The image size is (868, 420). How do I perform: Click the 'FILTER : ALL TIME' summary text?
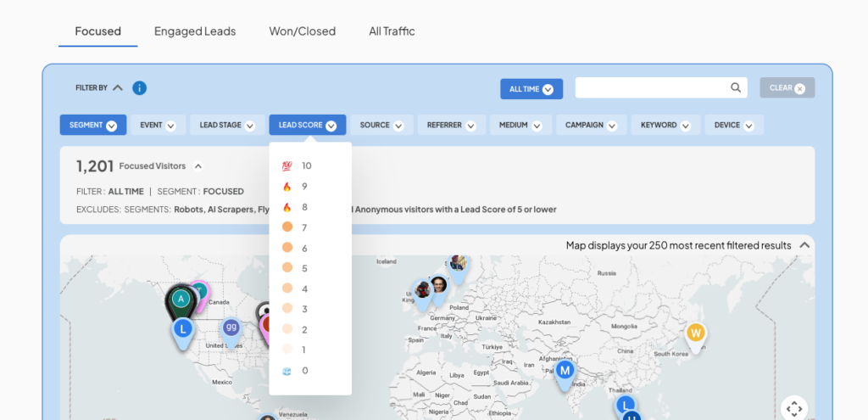[x=109, y=192]
